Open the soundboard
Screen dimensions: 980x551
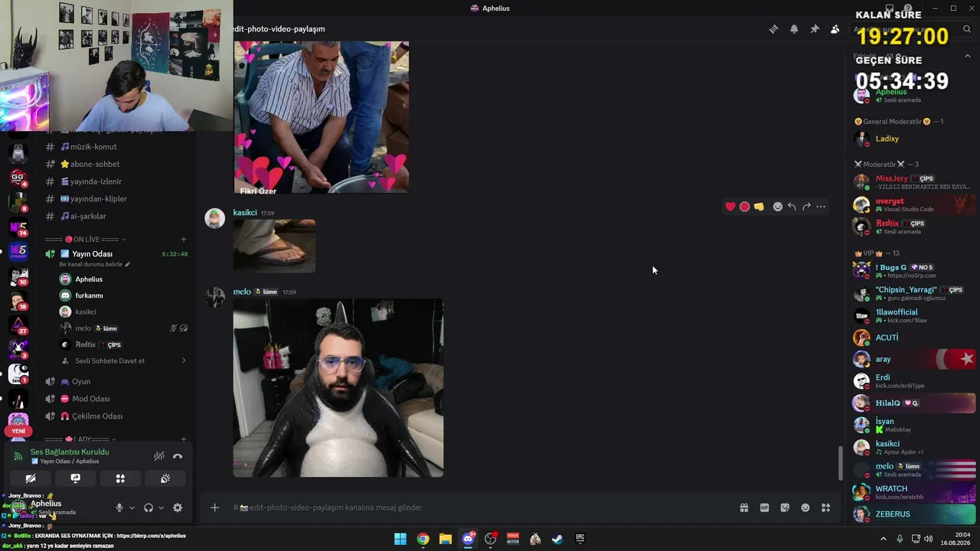(165, 478)
